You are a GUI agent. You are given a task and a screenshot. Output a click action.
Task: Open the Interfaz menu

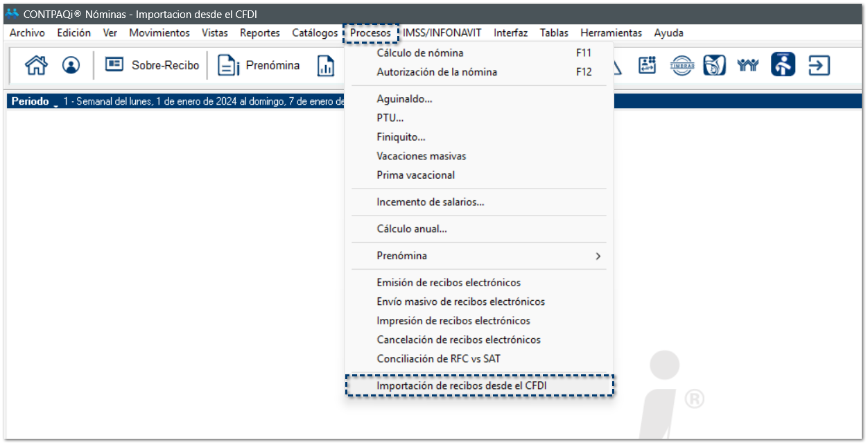(x=510, y=33)
